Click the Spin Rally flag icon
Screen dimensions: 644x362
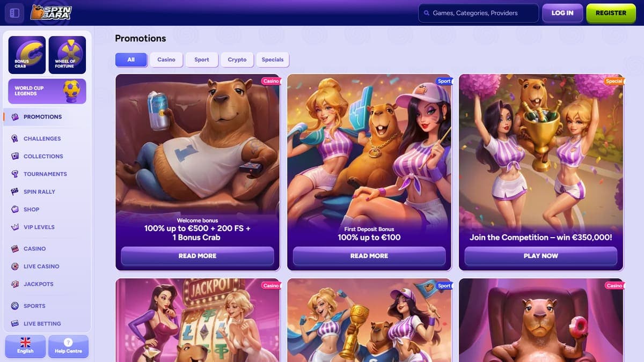pos(15,191)
